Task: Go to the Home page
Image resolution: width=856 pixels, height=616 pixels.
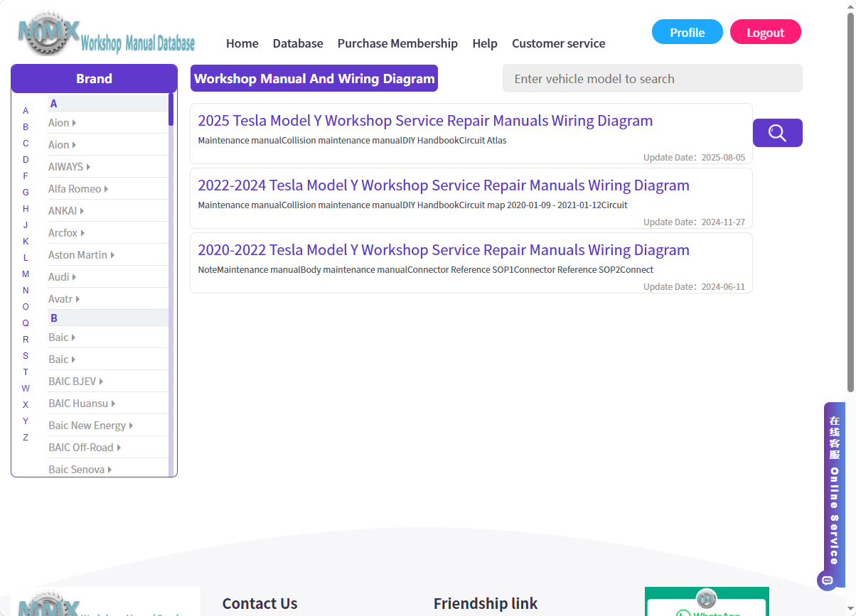Action: pos(242,43)
